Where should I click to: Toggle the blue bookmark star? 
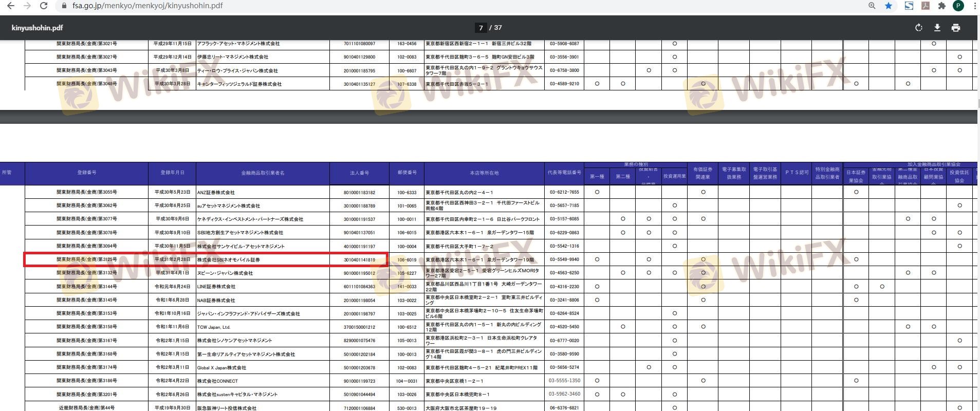coord(889,6)
